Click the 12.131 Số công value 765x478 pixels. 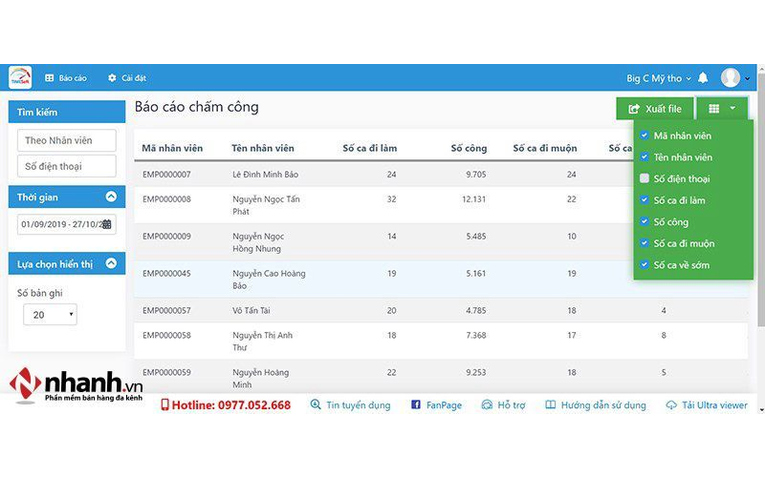(474, 199)
